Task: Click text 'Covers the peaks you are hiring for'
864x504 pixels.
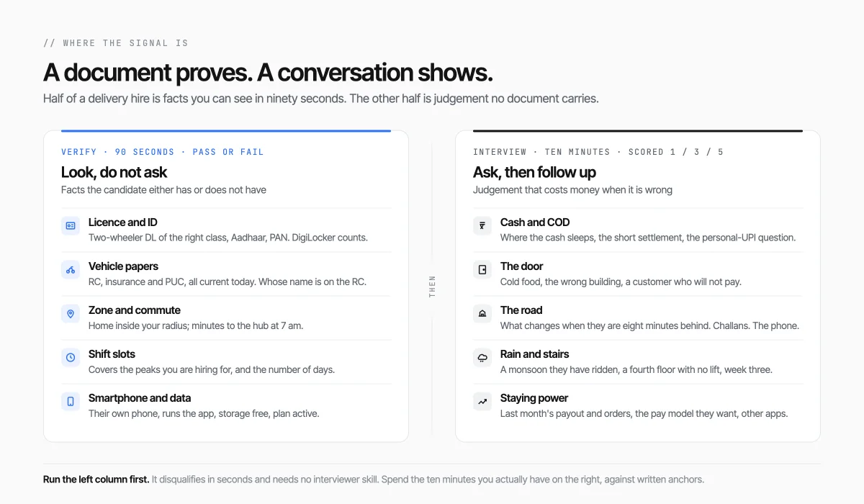Action: coord(160,369)
